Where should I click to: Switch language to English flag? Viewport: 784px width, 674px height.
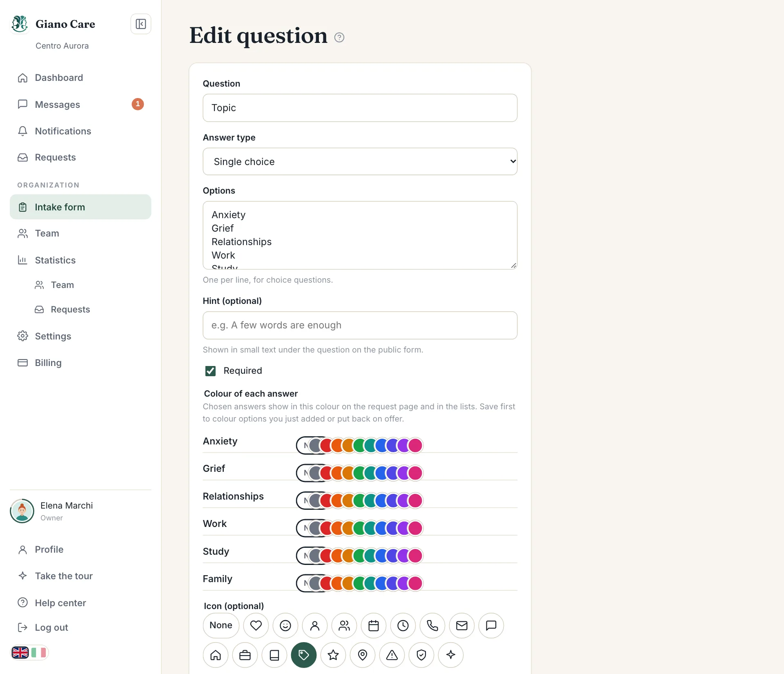pos(20,653)
